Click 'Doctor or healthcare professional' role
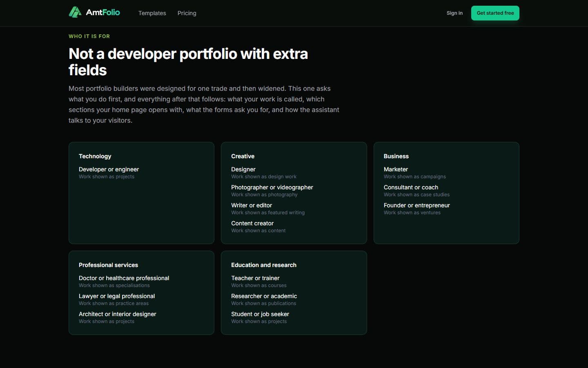588x368 pixels. point(124,278)
